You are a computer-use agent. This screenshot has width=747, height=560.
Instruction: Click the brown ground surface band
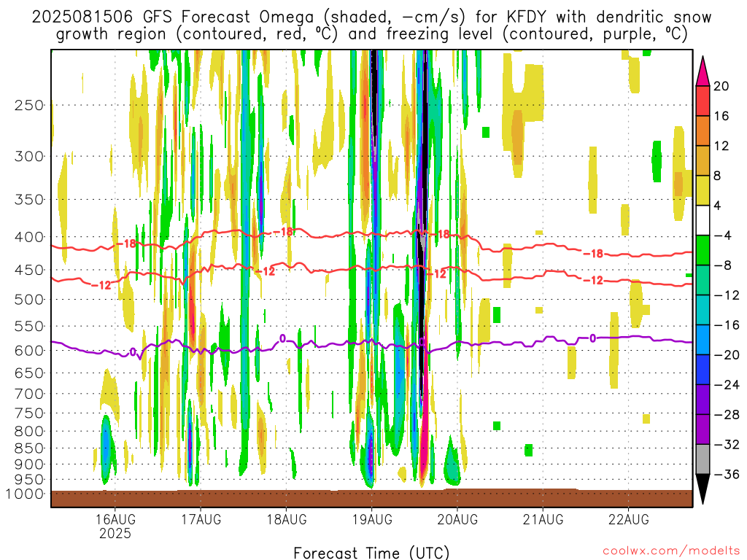pos(371,498)
